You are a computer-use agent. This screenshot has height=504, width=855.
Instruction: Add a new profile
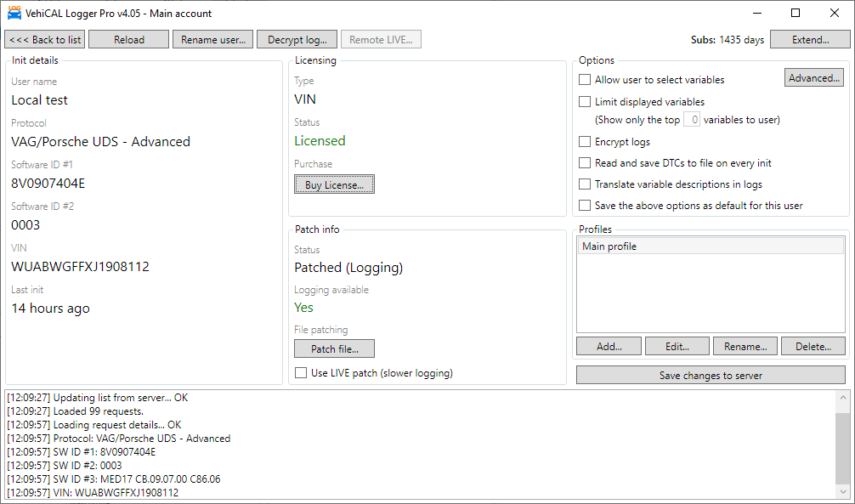(607, 347)
